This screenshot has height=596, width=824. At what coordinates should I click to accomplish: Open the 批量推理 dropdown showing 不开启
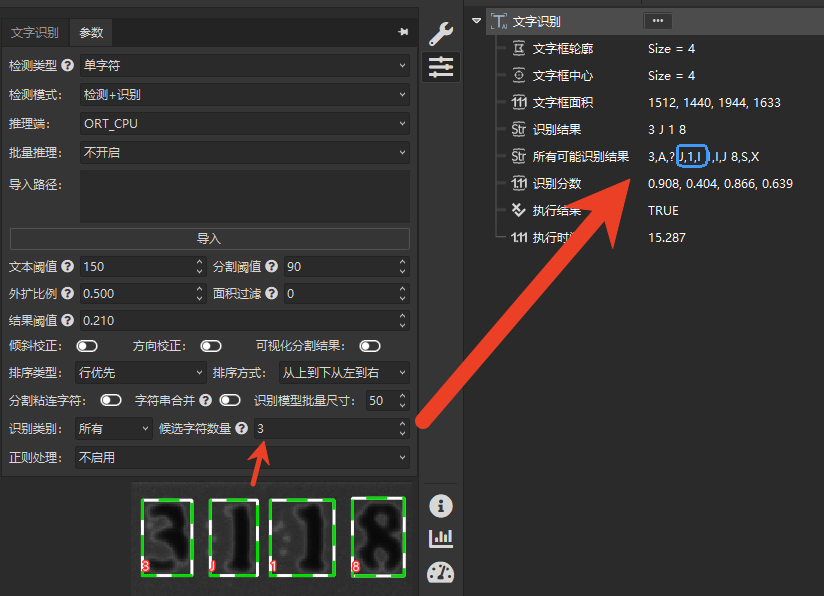(x=245, y=152)
